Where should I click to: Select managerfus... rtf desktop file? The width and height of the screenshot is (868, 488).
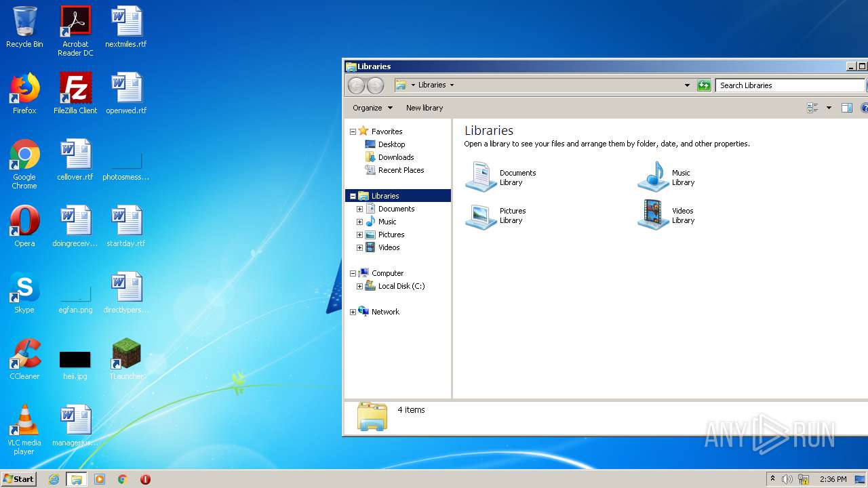coord(75,426)
